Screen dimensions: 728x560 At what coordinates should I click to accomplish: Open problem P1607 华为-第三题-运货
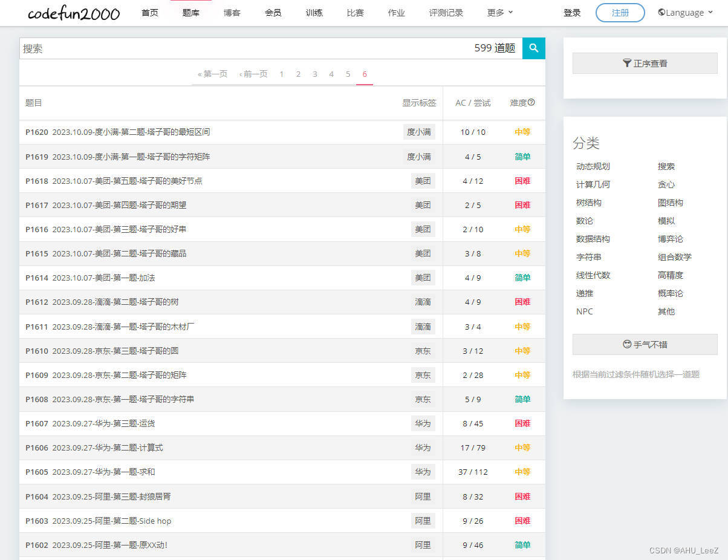(x=90, y=423)
